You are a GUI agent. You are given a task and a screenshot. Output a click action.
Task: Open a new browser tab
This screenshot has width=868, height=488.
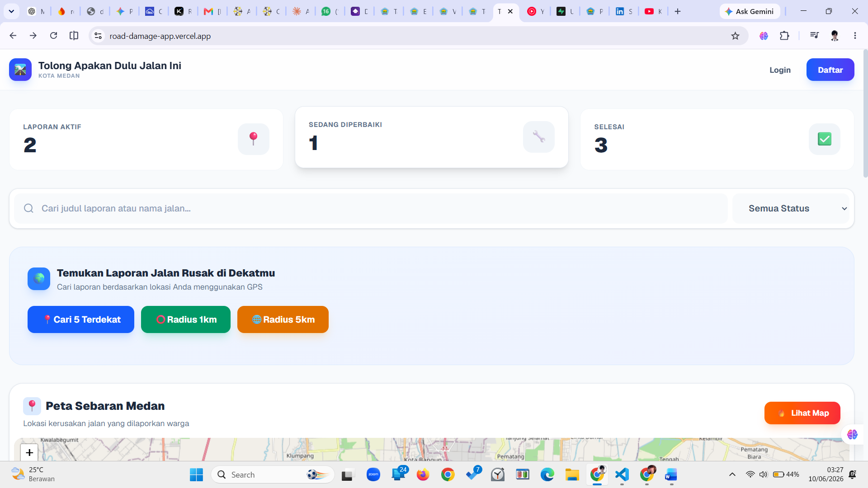678,11
